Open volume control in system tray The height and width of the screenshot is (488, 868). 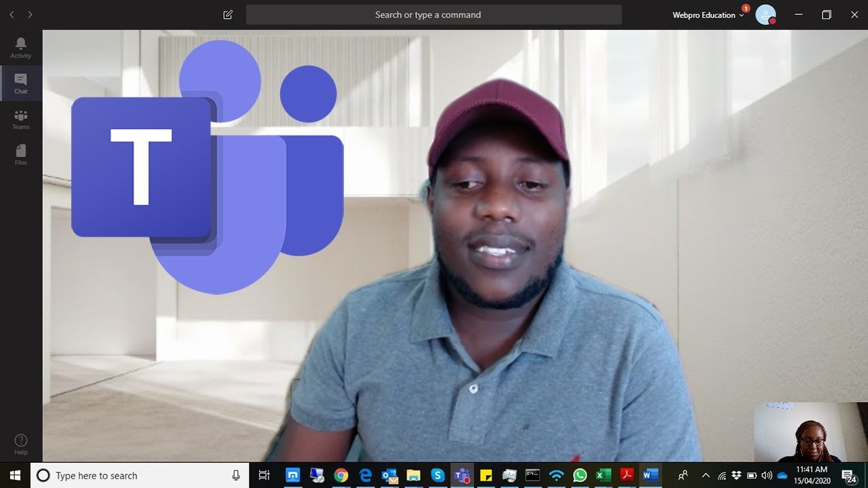767,475
